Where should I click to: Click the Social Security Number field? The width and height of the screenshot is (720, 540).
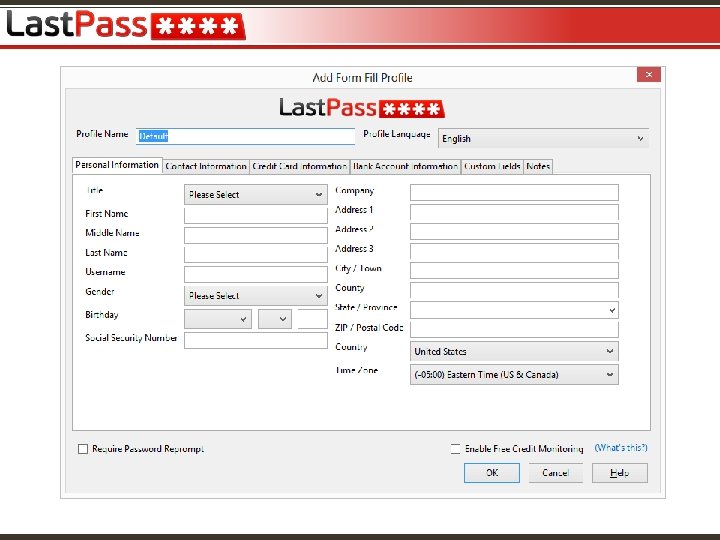255,341
